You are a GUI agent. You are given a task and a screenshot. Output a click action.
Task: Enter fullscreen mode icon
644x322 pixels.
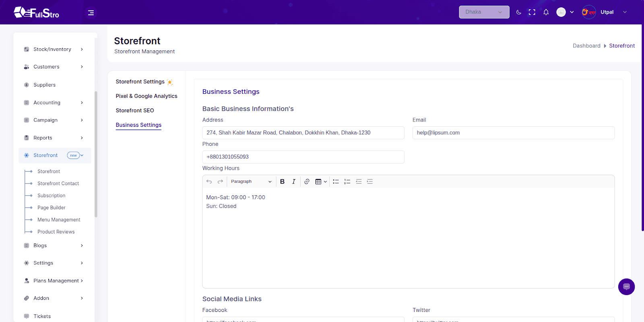[x=532, y=12]
